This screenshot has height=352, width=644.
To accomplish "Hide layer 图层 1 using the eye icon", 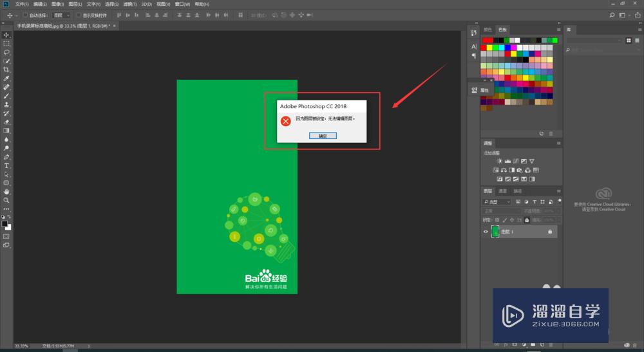I will point(486,232).
